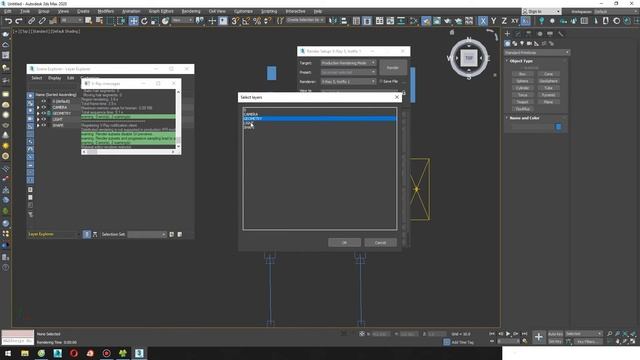The width and height of the screenshot is (640, 360).
Task: Open the Preset dropdown in Render Setup
Action: (x=348, y=72)
